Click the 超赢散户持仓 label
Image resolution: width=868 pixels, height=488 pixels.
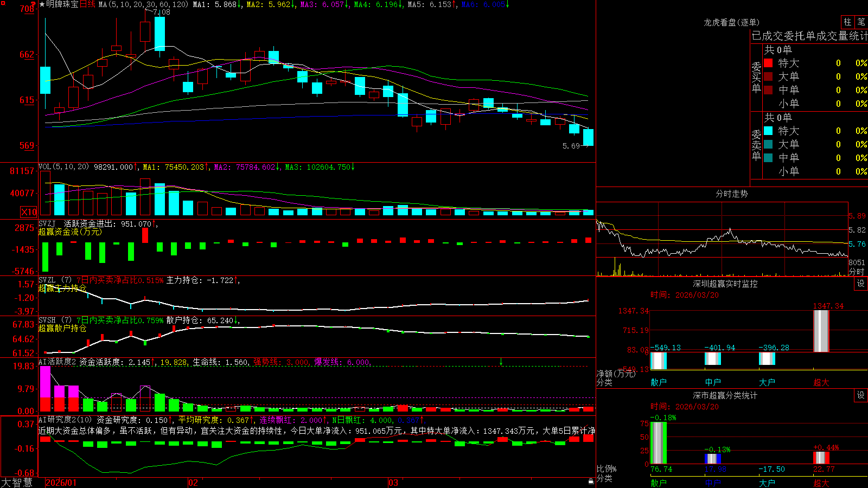(62, 328)
